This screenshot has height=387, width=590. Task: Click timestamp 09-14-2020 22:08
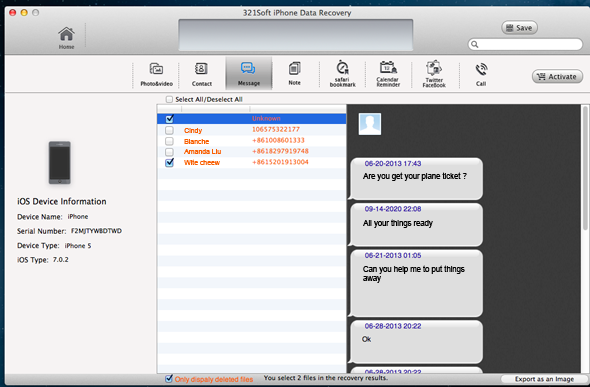coord(393,209)
